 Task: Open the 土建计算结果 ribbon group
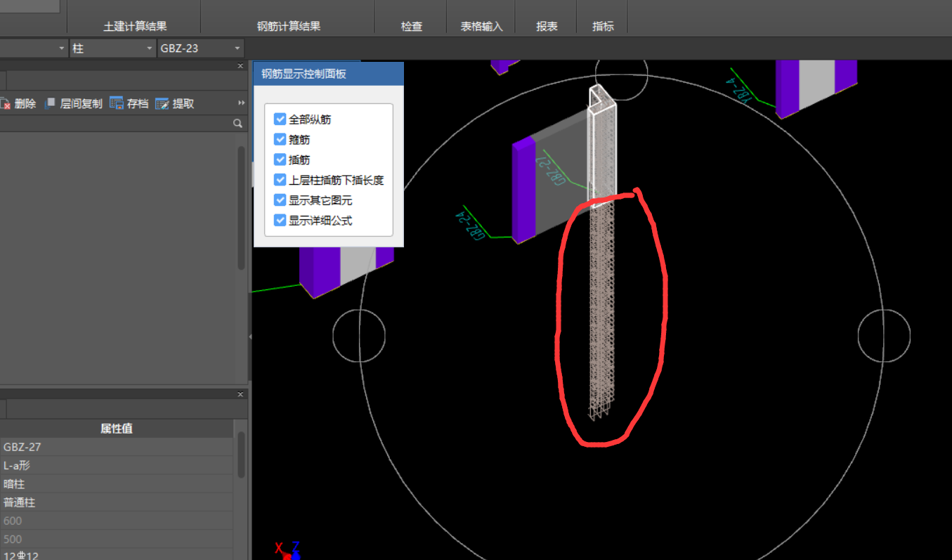tap(135, 26)
